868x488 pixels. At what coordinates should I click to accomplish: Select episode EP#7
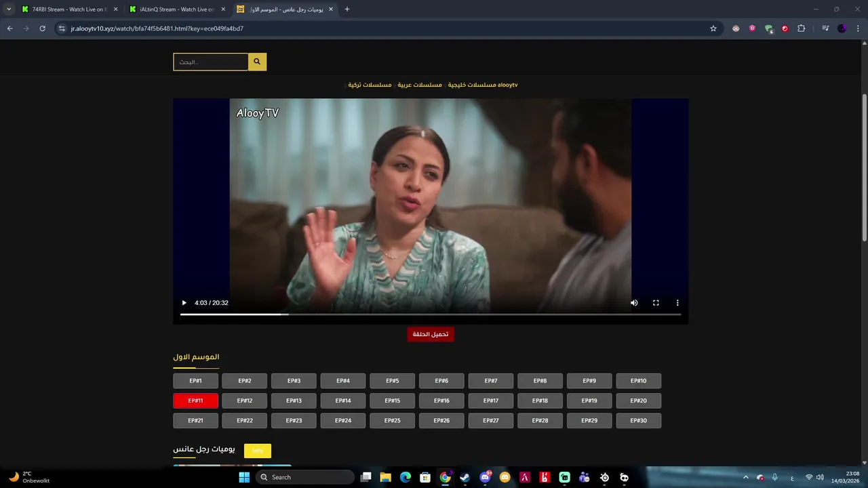tap(491, 381)
